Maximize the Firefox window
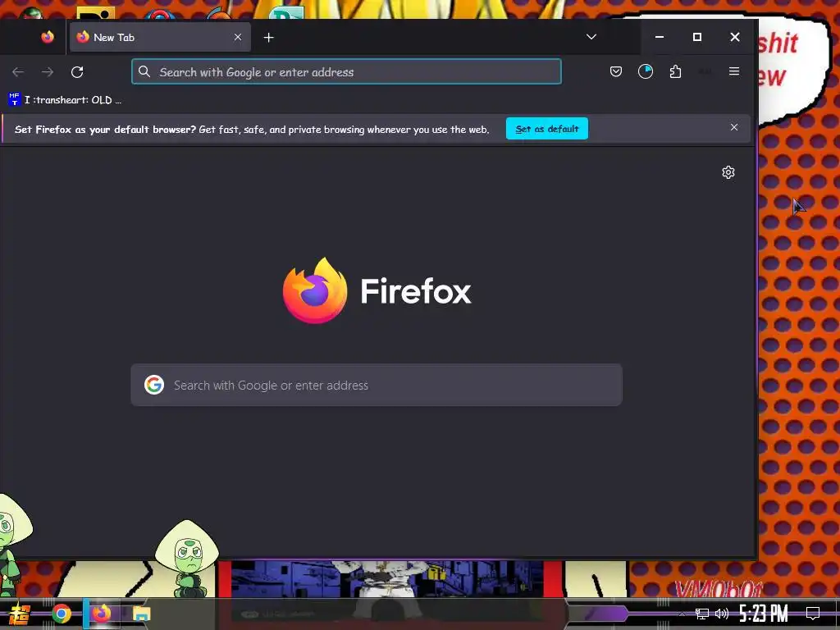This screenshot has height=630, width=840. pyautogui.click(x=697, y=37)
